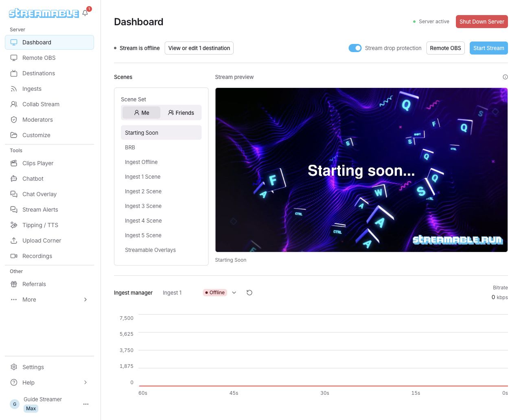Click the Destinations TV icon
This screenshot has width=521, height=420.
[14, 73]
